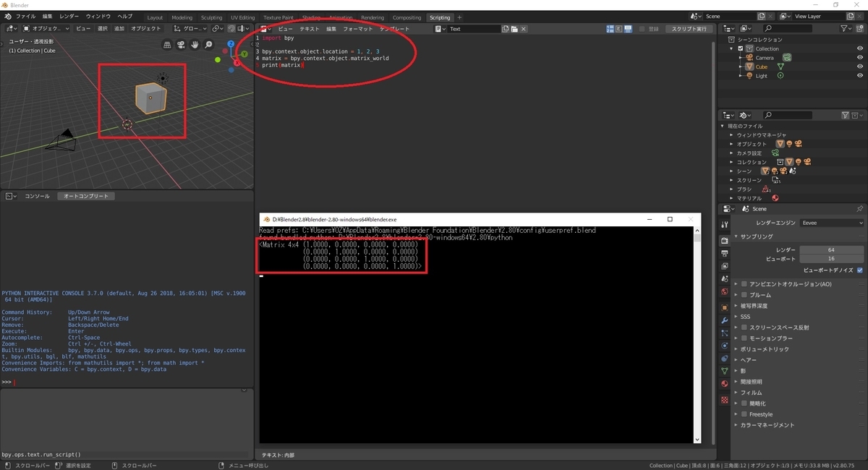Uncheck the Collection exclude checkbox in outliner
Screen dimensions: 868x470
(741, 48)
